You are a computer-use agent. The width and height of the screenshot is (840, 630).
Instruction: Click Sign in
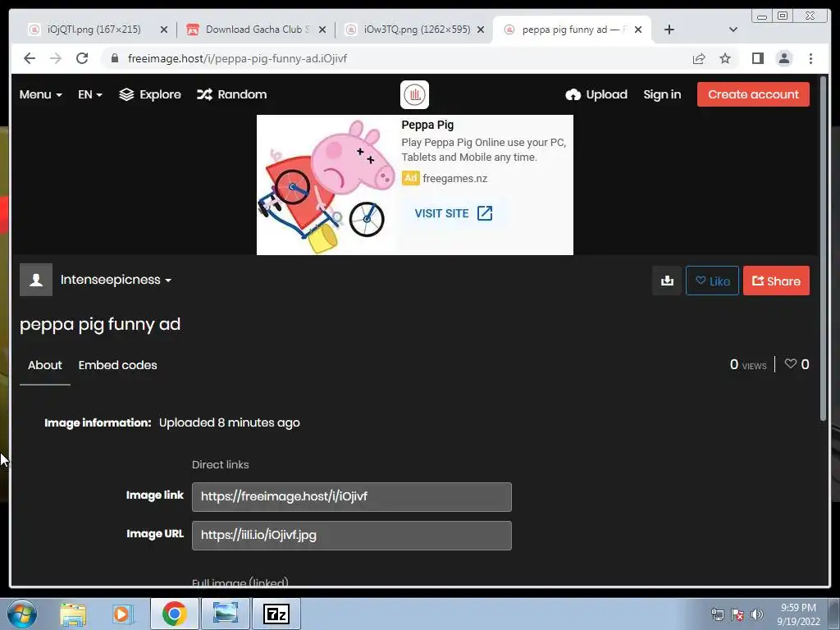(662, 94)
